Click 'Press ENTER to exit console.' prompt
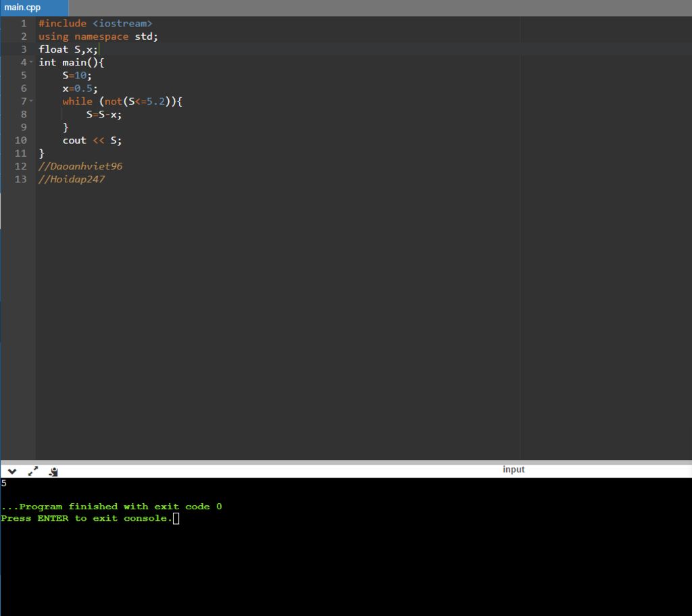 [x=86, y=519]
